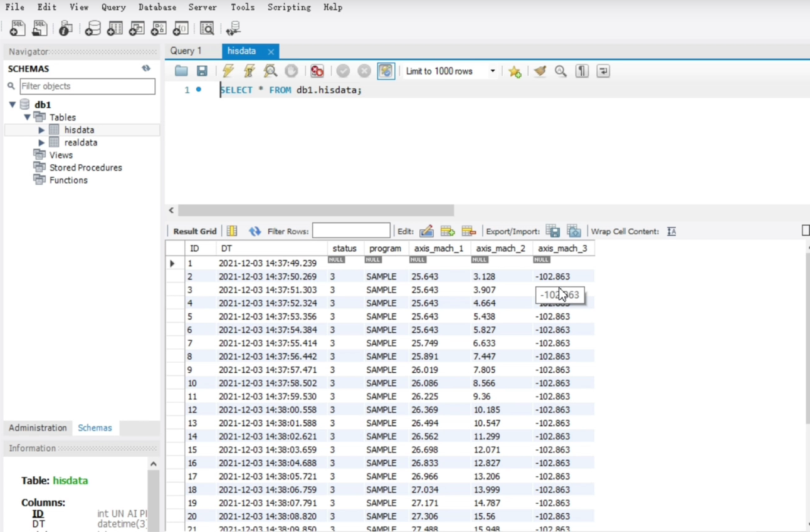
Task: Run EXPLAIN on the current statement
Action: pyautogui.click(x=270, y=71)
